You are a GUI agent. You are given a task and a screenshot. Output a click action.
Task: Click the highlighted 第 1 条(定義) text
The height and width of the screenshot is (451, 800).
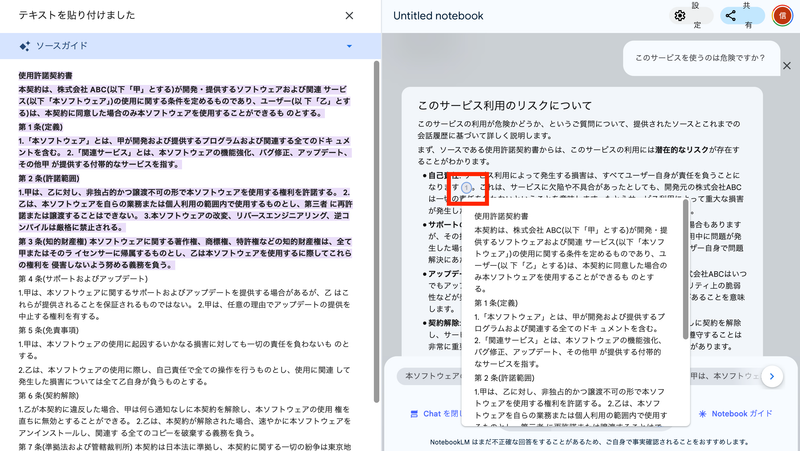tap(50, 127)
